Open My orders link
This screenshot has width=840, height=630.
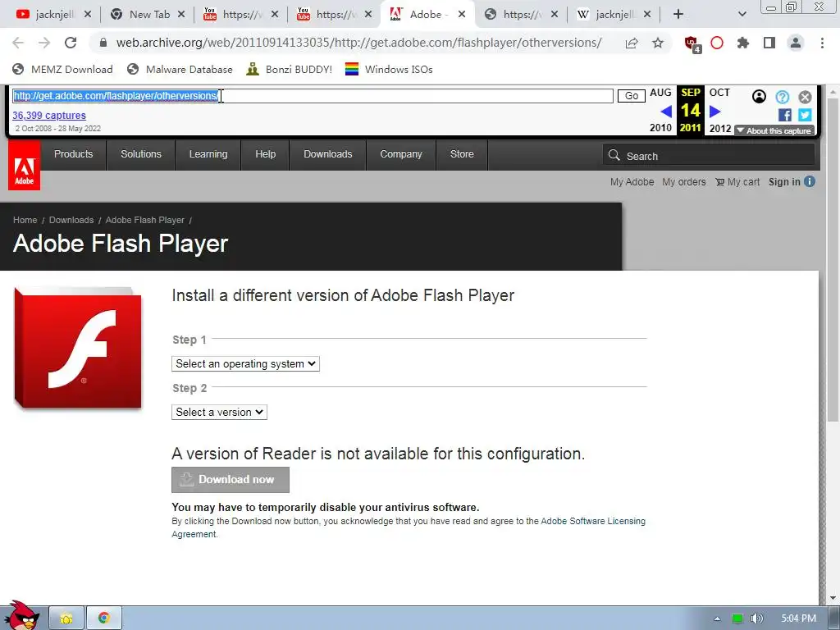click(x=684, y=182)
